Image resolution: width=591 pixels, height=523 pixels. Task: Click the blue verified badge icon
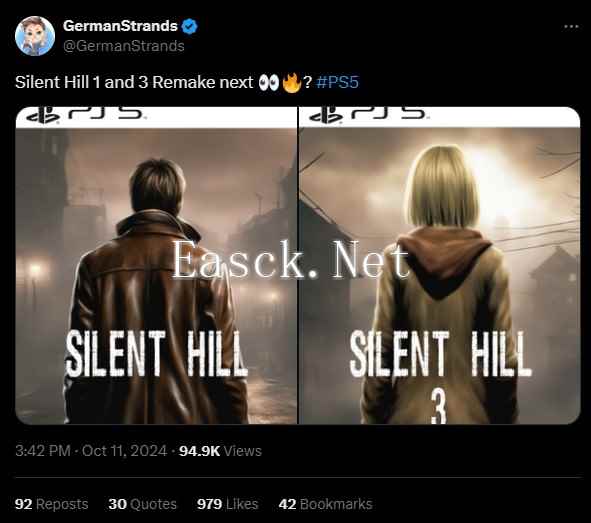click(x=189, y=26)
